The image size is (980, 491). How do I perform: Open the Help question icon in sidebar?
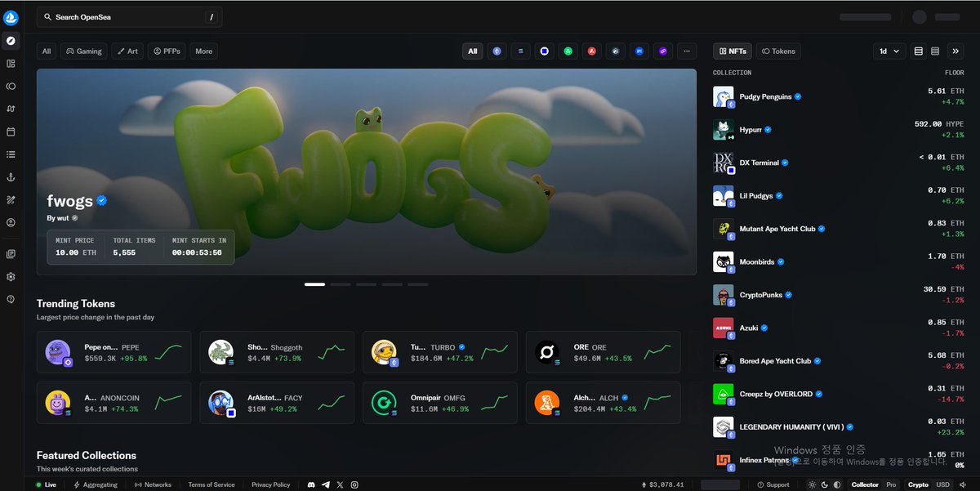pyautogui.click(x=11, y=299)
